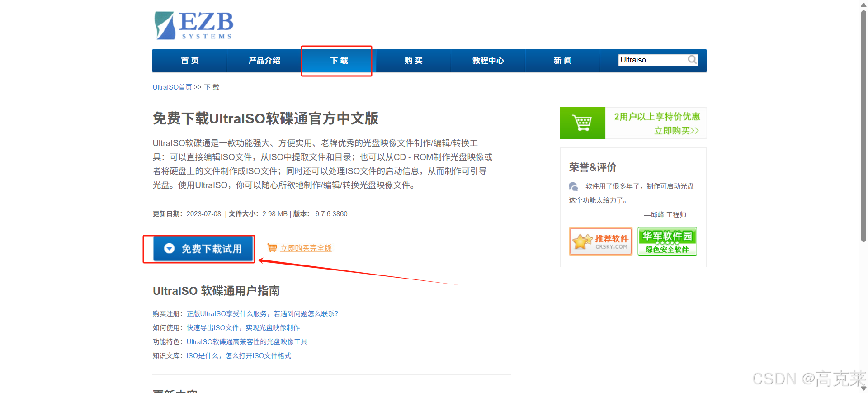
Task: Click the 下载 breadcrumb link
Action: tap(212, 87)
